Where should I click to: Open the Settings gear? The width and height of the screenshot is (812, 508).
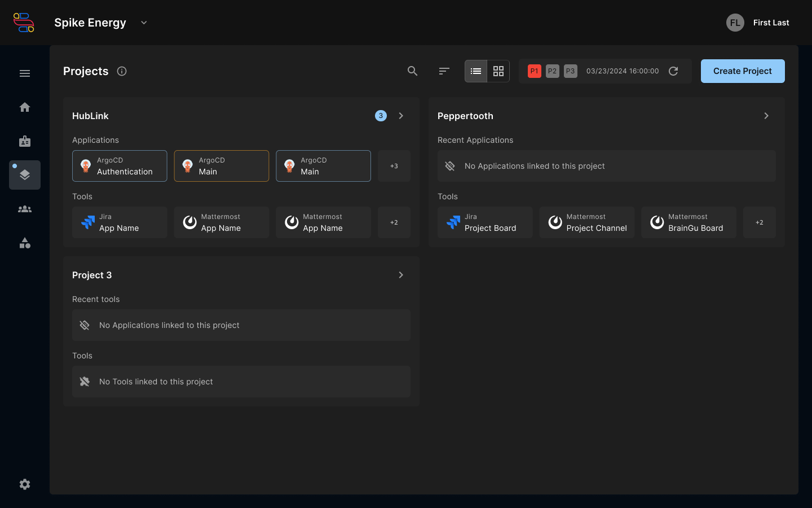pyautogui.click(x=25, y=484)
